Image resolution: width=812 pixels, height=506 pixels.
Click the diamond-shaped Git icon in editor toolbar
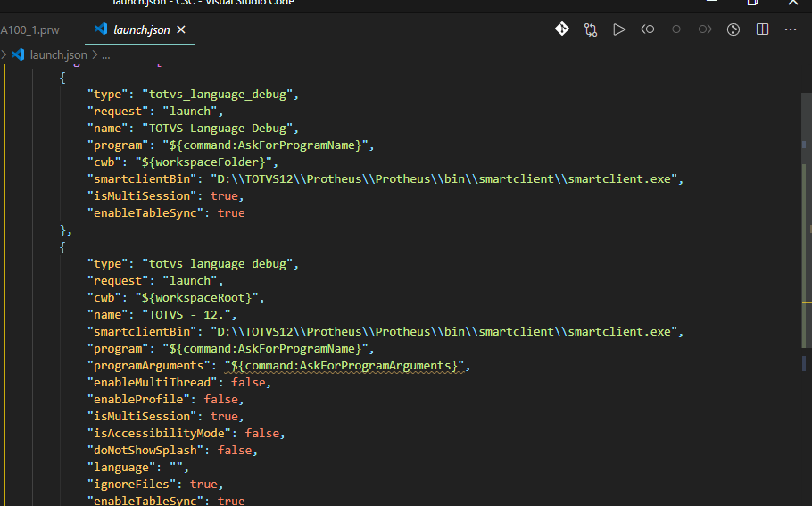point(562,29)
